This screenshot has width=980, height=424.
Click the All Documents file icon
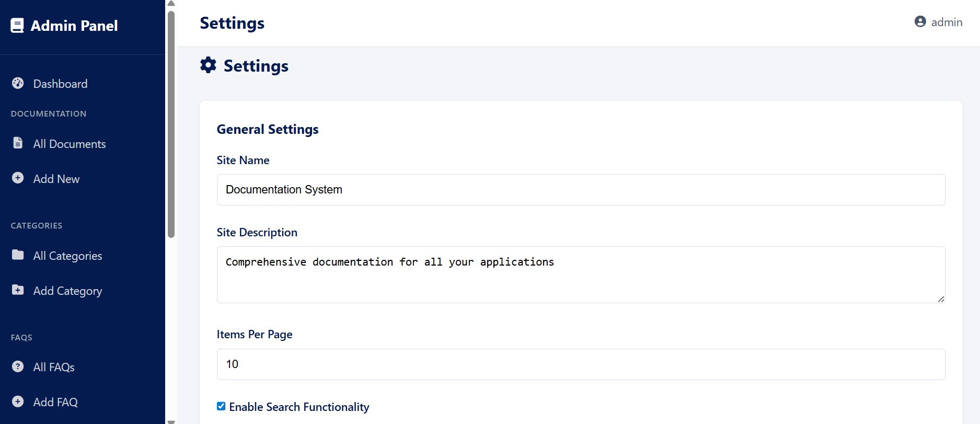click(x=18, y=143)
